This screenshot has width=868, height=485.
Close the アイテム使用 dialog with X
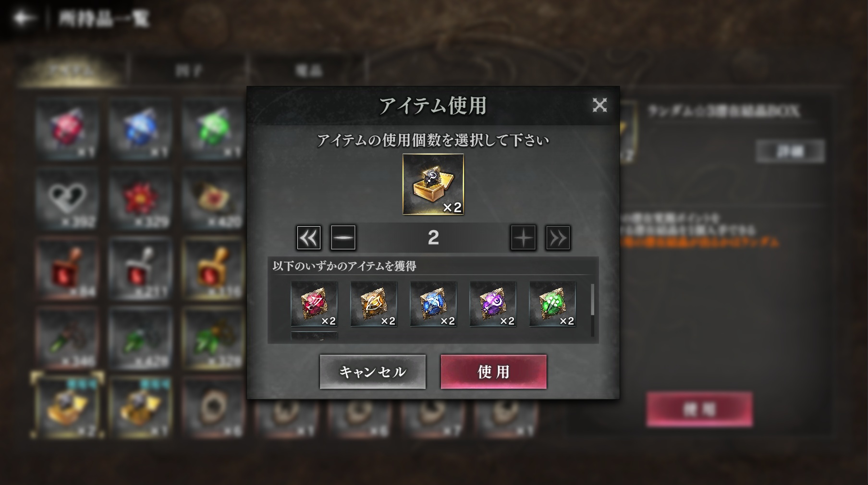tap(599, 105)
